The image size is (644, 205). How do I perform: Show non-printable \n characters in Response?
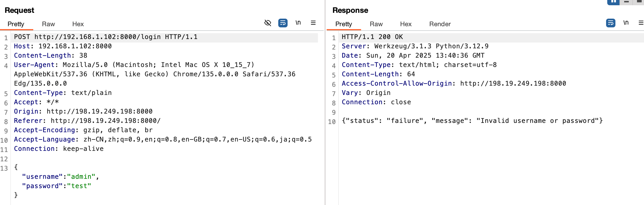click(626, 23)
